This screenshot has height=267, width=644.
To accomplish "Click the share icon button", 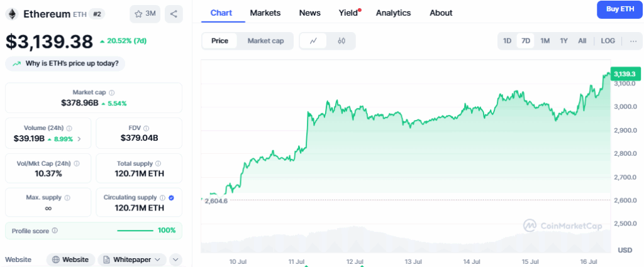I will point(174,13).
